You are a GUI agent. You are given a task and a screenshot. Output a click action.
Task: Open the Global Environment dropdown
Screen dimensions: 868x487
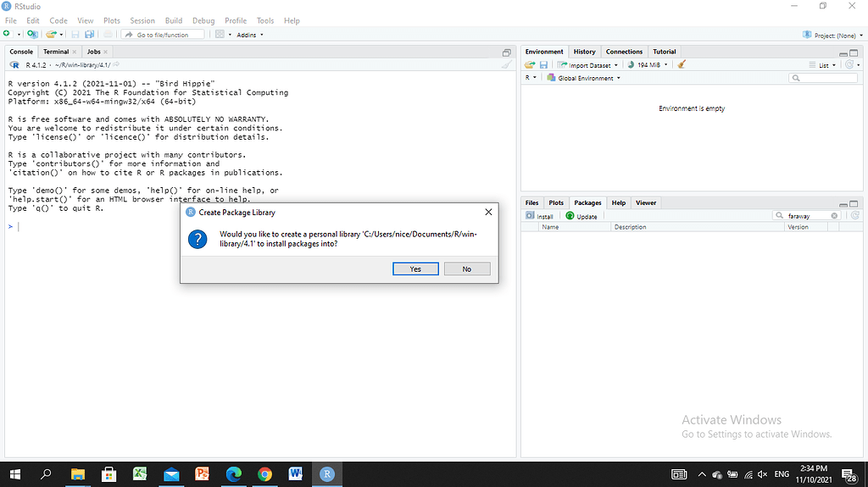pyautogui.click(x=583, y=78)
